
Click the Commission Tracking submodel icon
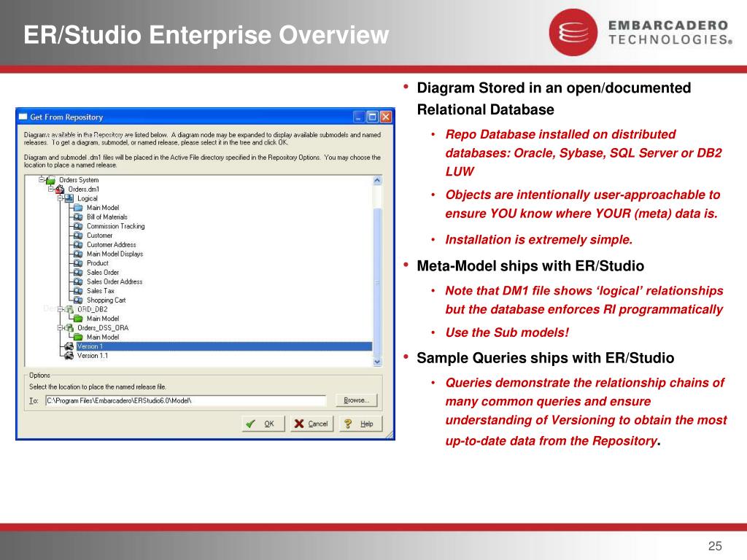click(x=78, y=226)
